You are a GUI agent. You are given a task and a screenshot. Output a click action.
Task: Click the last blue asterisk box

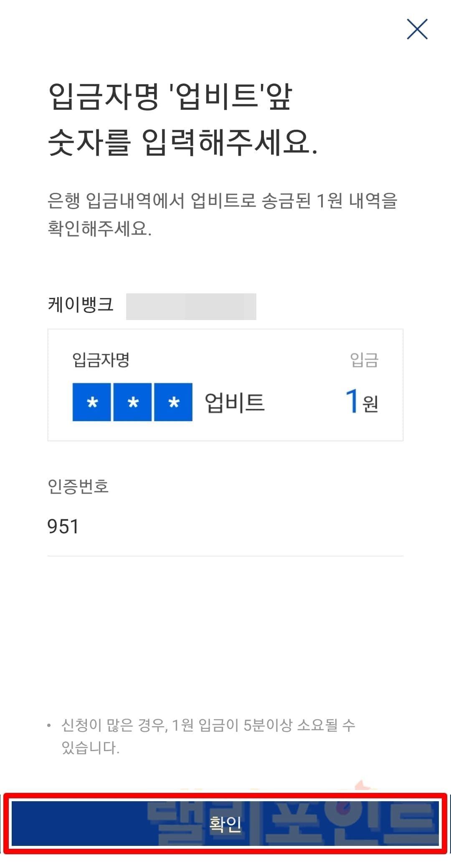[x=173, y=402]
